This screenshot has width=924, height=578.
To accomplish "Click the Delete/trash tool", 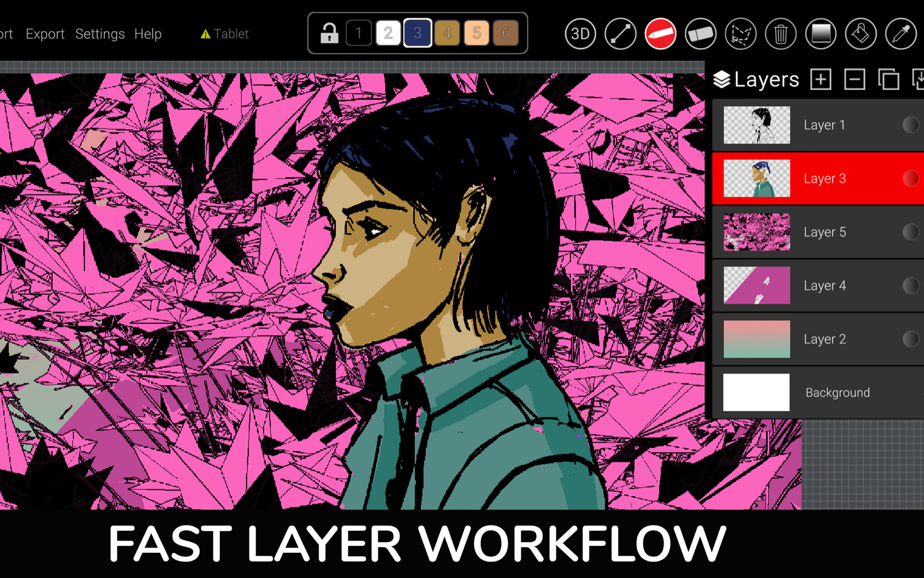I will [780, 34].
